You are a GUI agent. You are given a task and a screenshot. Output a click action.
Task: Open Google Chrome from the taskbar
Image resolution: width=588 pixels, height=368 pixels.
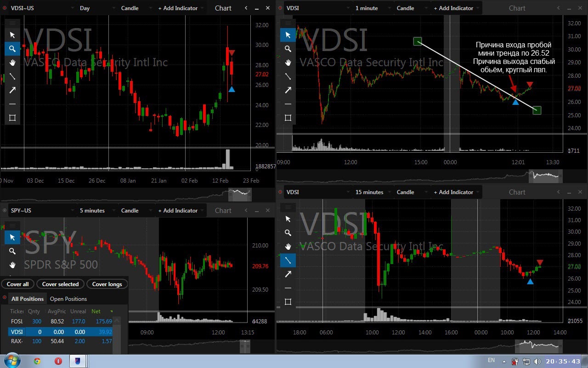click(37, 361)
